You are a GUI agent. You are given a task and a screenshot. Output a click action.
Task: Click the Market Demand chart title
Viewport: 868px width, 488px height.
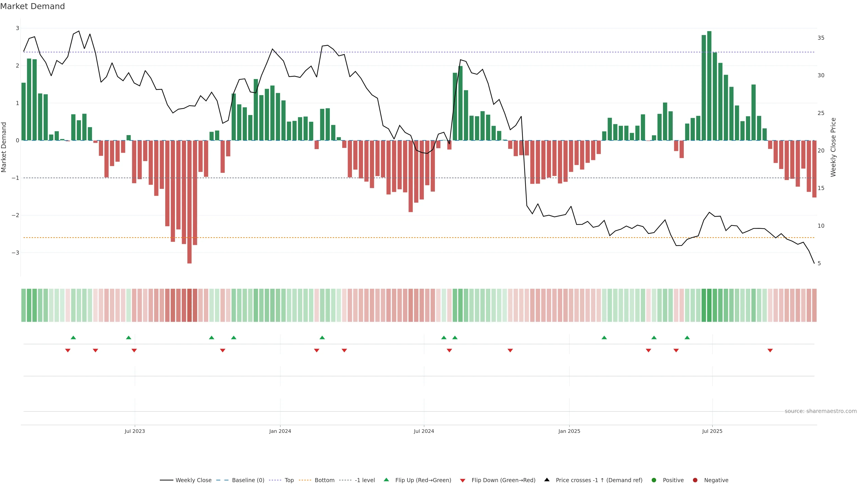(32, 6)
